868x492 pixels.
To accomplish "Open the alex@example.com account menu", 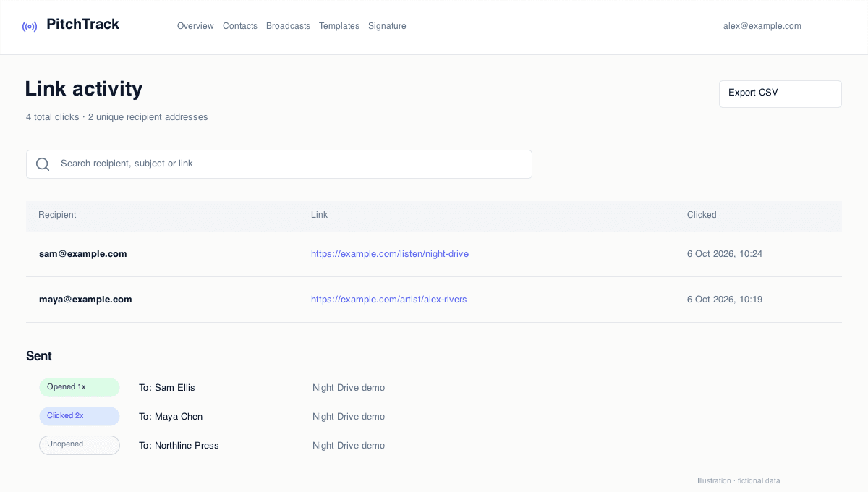I will (x=762, y=26).
